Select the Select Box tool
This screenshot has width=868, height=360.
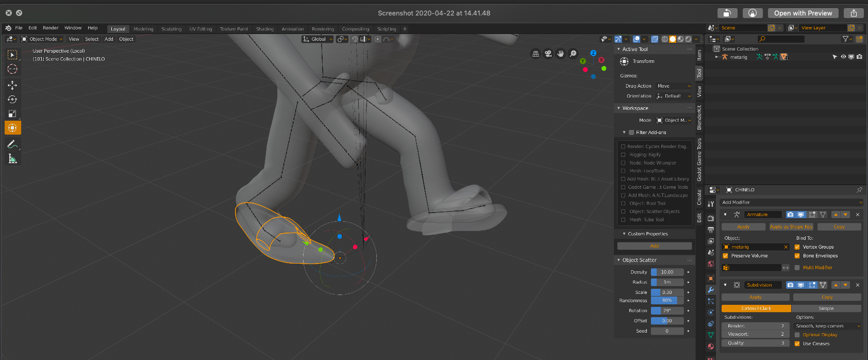click(x=12, y=55)
